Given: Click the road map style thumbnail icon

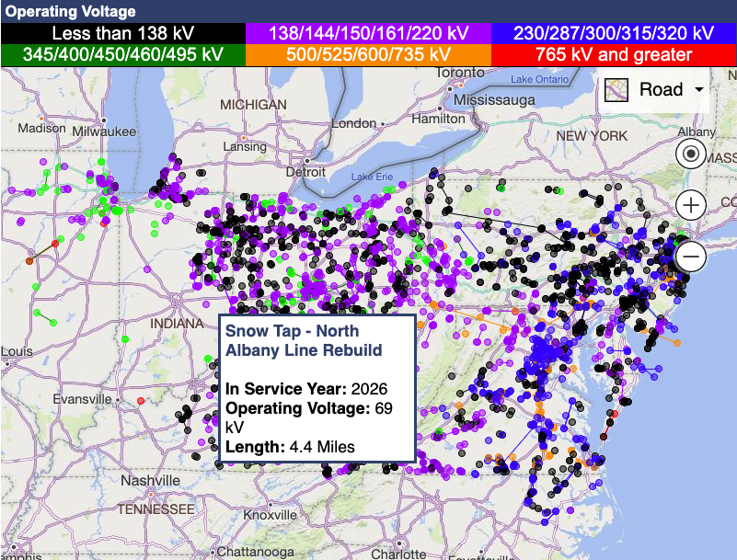Looking at the screenshot, I should coord(616,90).
